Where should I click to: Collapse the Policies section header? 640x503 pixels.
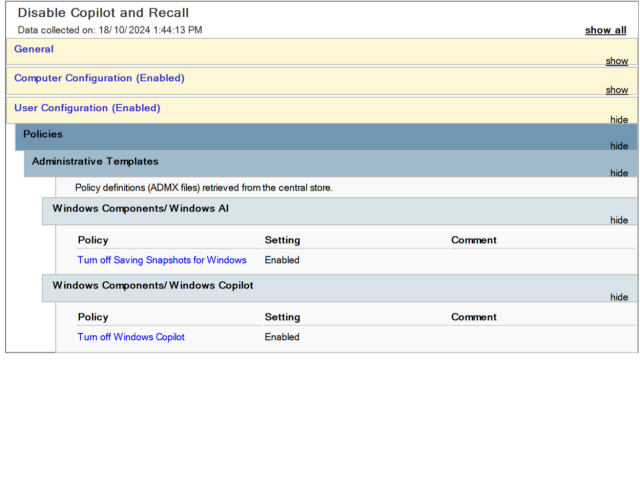pos(43,134)
